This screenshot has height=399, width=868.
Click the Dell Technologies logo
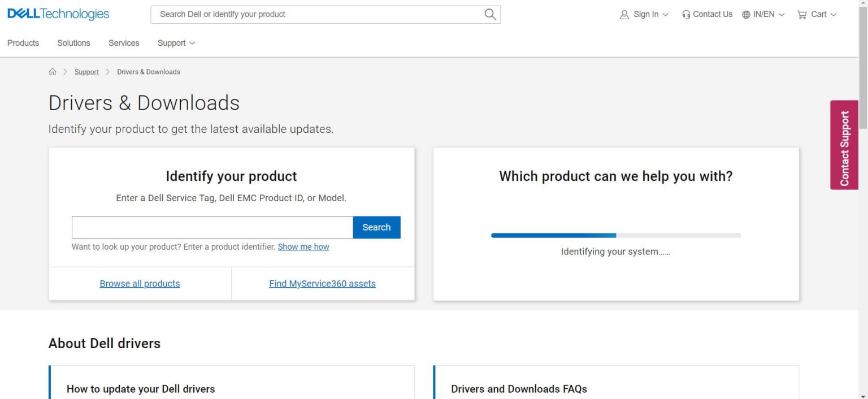coord(58,14)
